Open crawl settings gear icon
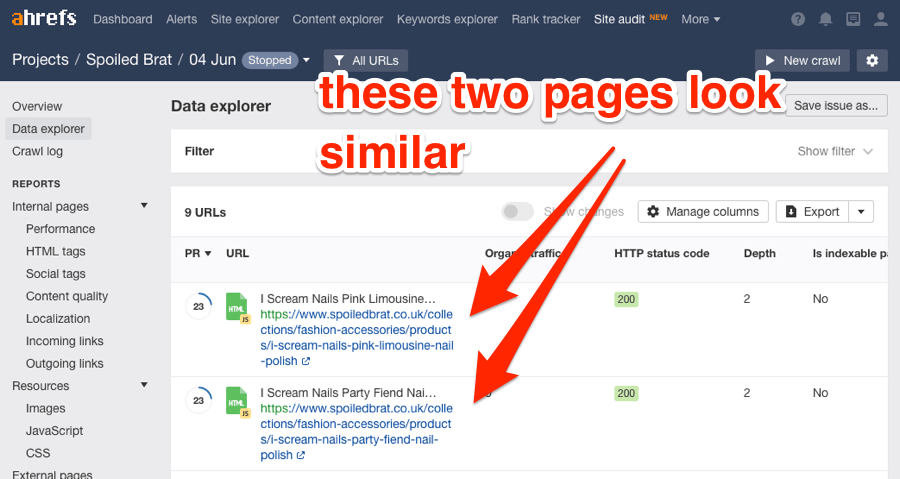Viewport: 900px width, 479px height. (872, 60)
